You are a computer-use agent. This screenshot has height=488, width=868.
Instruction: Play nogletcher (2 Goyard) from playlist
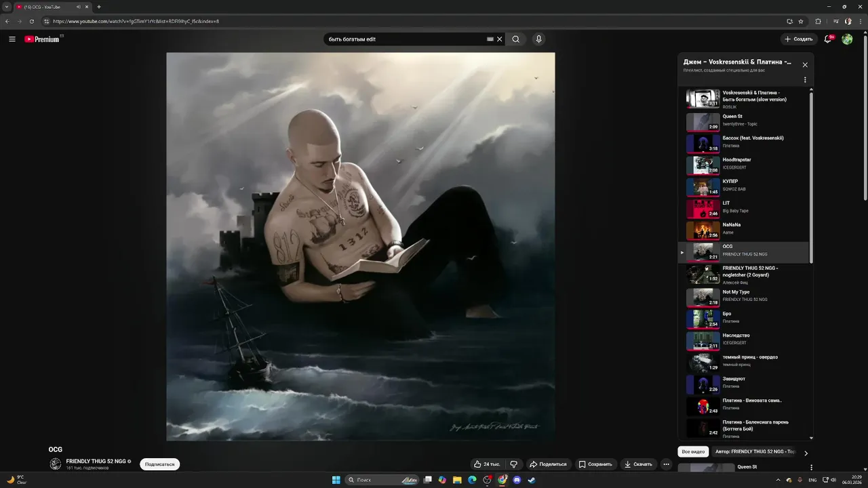(x=744, y=274)
